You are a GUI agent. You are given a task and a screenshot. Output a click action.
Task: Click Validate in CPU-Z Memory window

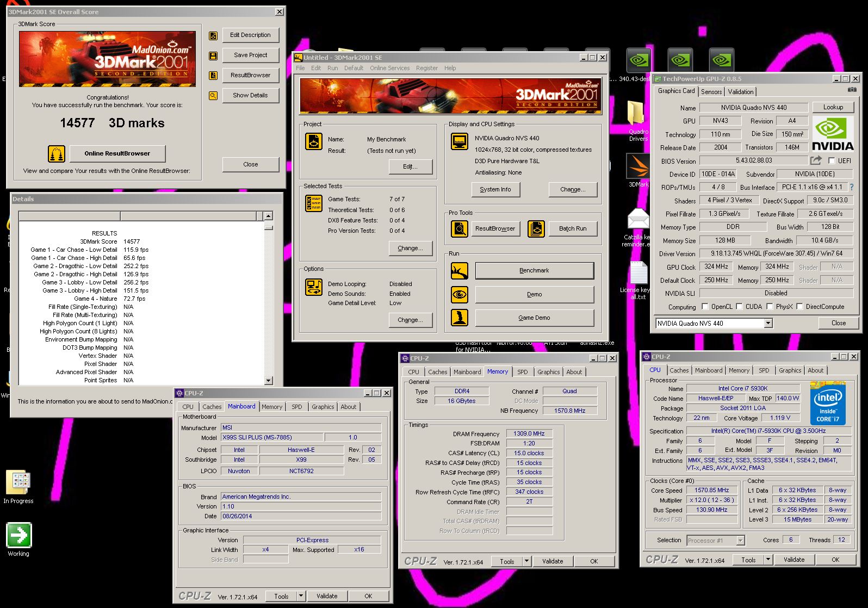553,561
